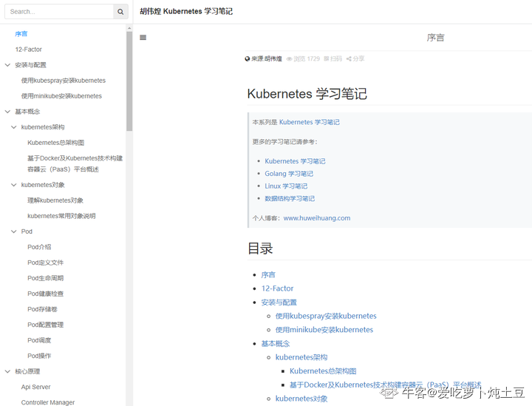
Task: Visit www.huweihuang.com blog link
Action: tap(317, 218)
